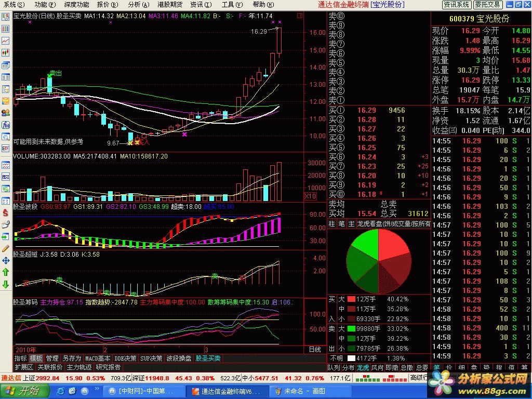Open the 帮助(H) menu

pos(263,4)
